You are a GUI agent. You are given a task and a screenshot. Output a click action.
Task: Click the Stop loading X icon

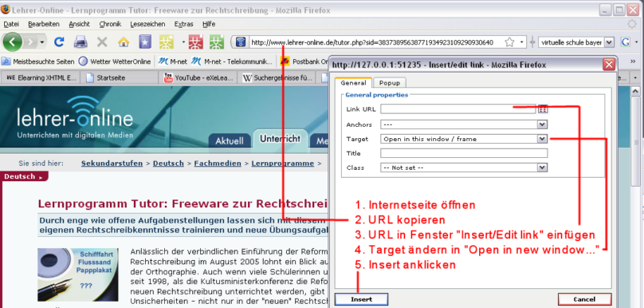102,42
